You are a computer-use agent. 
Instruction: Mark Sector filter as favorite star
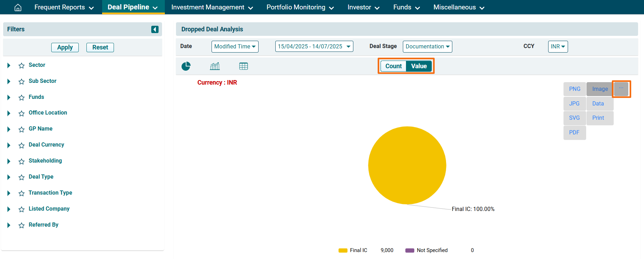[x=22, y=65]
